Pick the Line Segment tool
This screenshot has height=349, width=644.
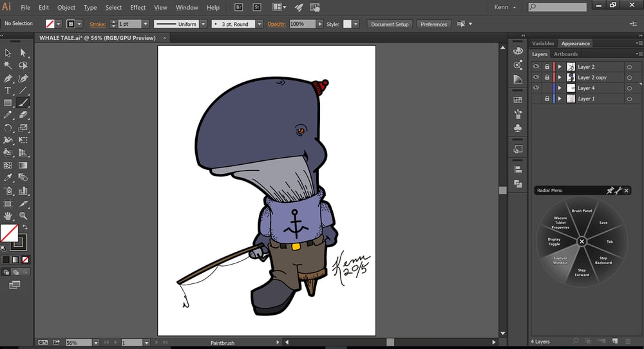(23, 90)
